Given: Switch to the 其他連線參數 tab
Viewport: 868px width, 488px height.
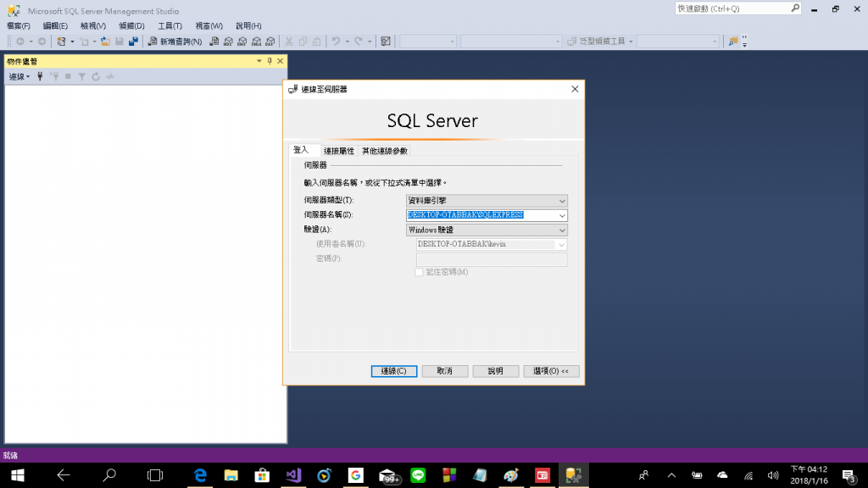Looking at the screenshot, I should point(385,151).
